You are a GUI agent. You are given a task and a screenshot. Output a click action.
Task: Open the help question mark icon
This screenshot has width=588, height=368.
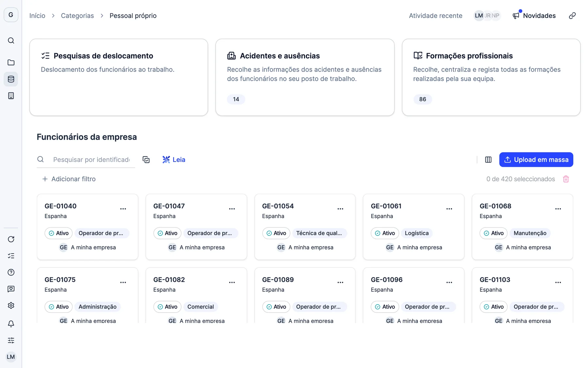[11, 272]
